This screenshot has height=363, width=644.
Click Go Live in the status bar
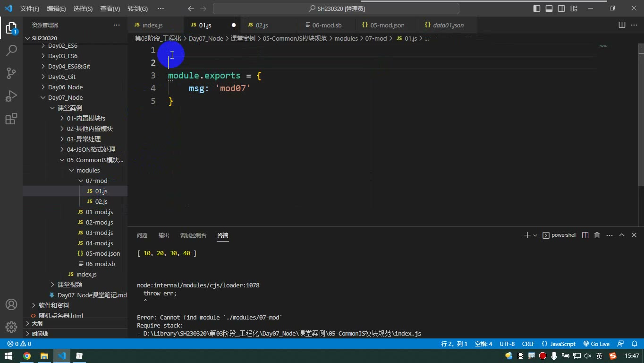coord(597,344)
